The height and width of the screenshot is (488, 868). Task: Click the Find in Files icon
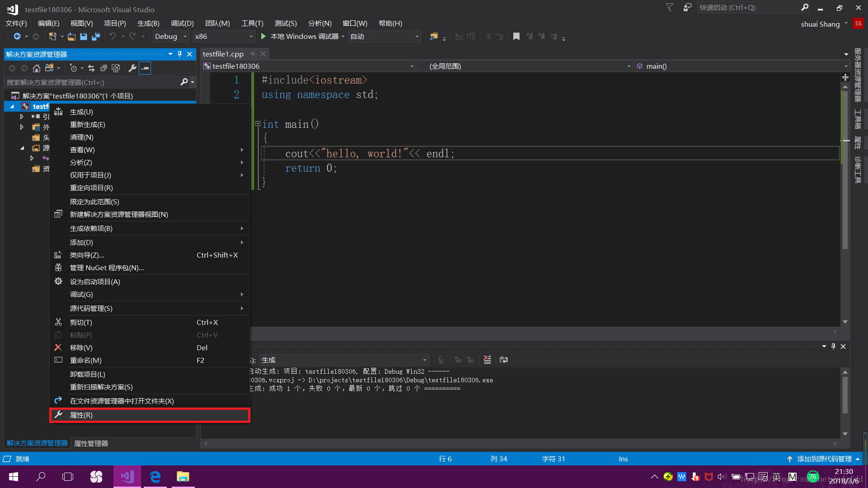tap(434, 37)
